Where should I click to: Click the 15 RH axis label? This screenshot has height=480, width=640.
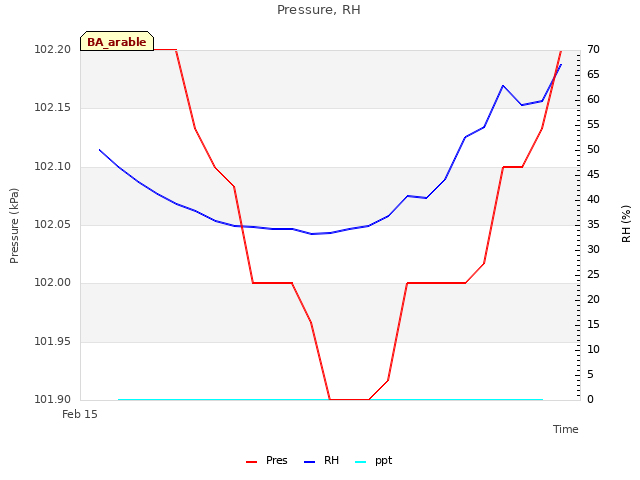[593, 324]
